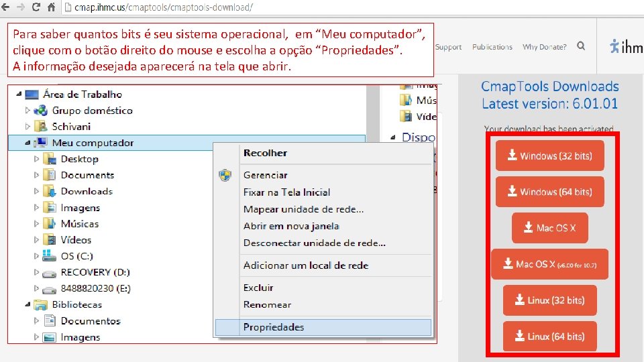This screenshot has width=644, height=362.
Task: Click the Downloads folder icon
Action: click(49, 191)
